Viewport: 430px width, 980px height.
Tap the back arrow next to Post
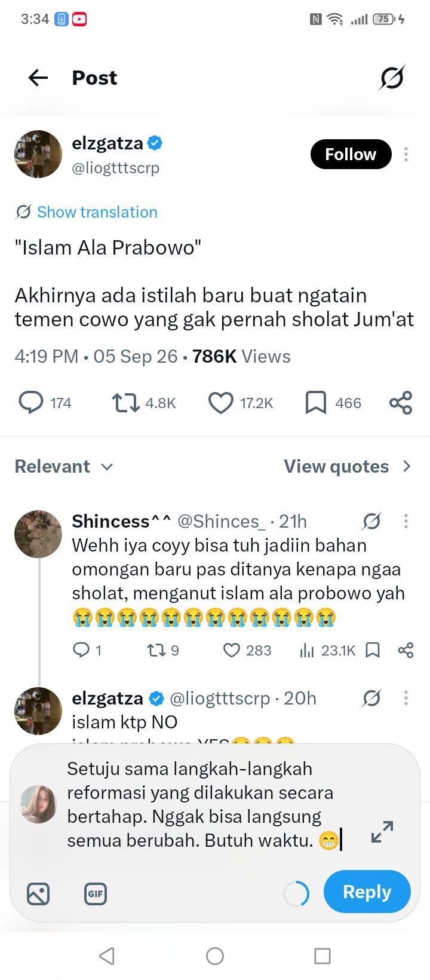[38, 78]
